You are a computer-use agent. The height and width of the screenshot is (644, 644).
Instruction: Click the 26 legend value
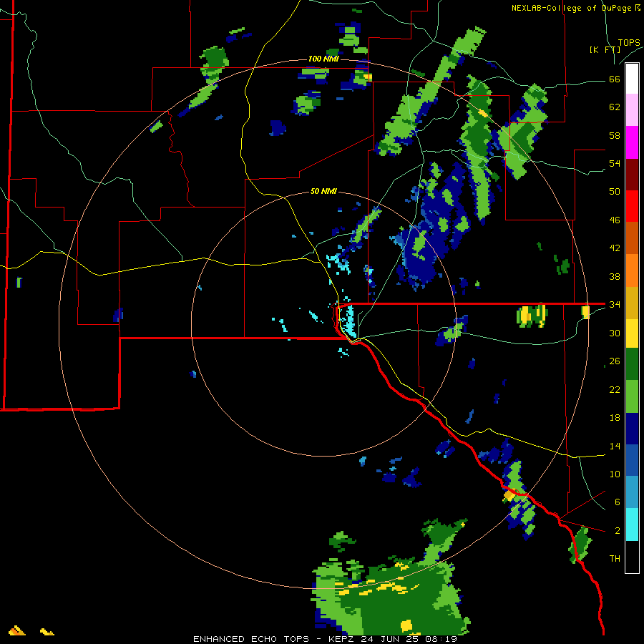tap(615, 361)
